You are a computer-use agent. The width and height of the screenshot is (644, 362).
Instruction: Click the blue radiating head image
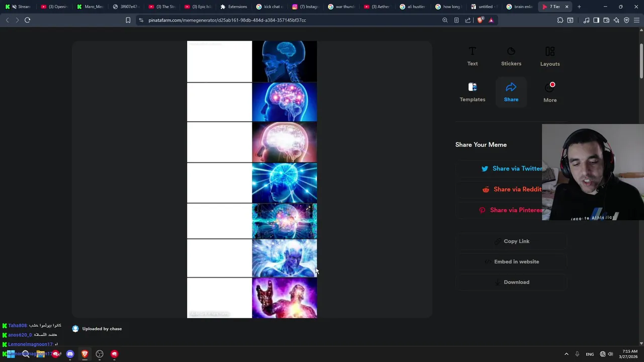click(x=284, y=183)
